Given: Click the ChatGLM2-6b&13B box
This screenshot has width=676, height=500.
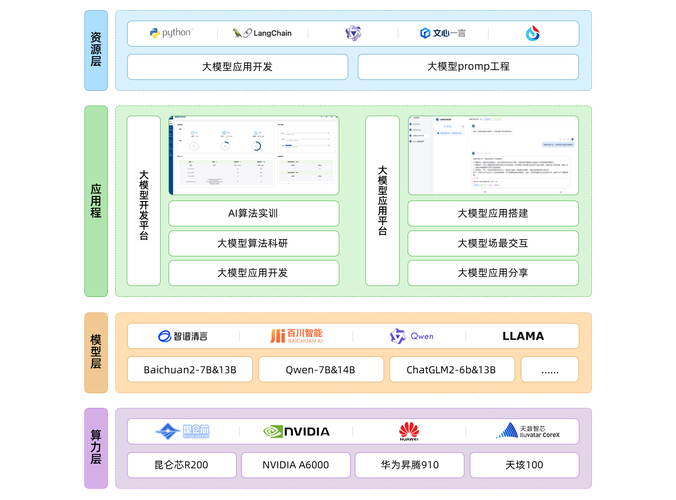Looking at the screenshot, I should pos(452,370).
